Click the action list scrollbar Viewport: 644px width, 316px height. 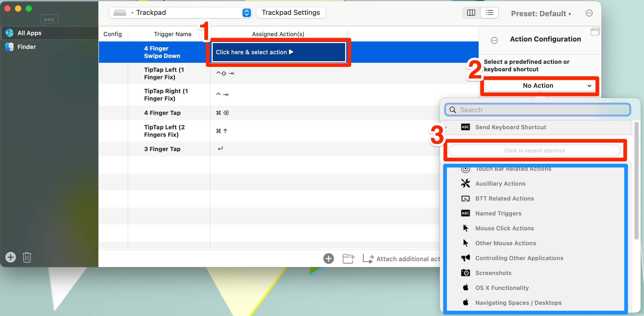(636, 181)
